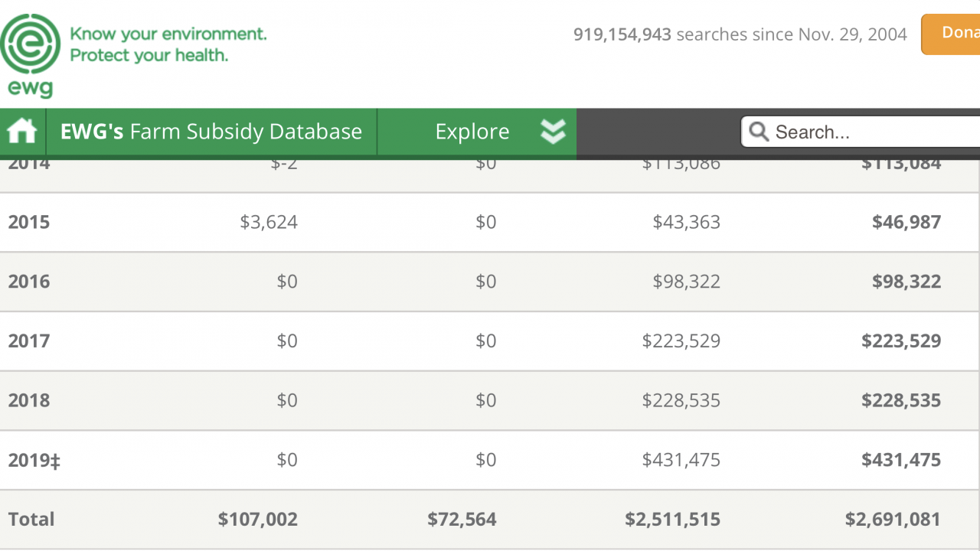Image resolution: width=980 pixels, height=551 pixels.
Task: Select the $72,564 total value
Action: pos(462,519)
